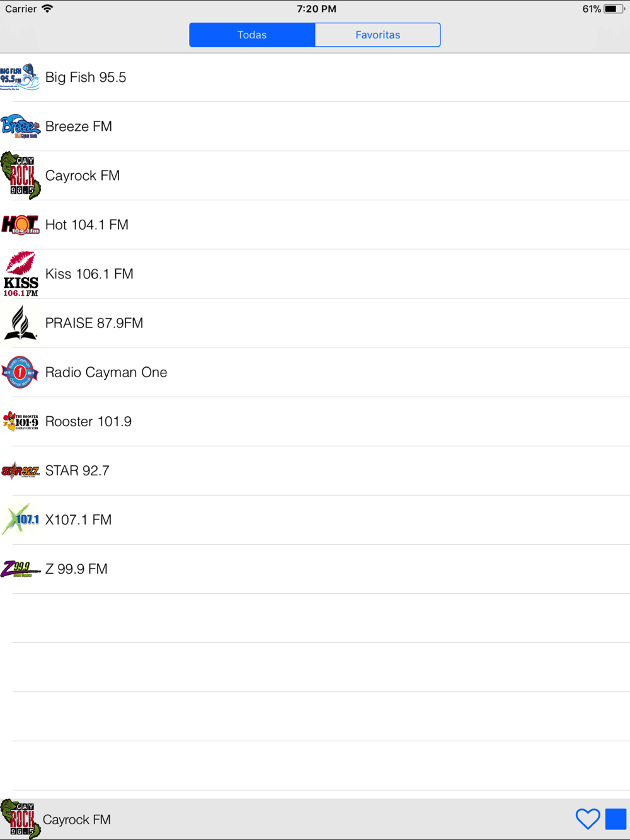This screenshot has height=840, width=630.
Task: Tap the Hot 104.1 FM logo
Action: [20, 225]
